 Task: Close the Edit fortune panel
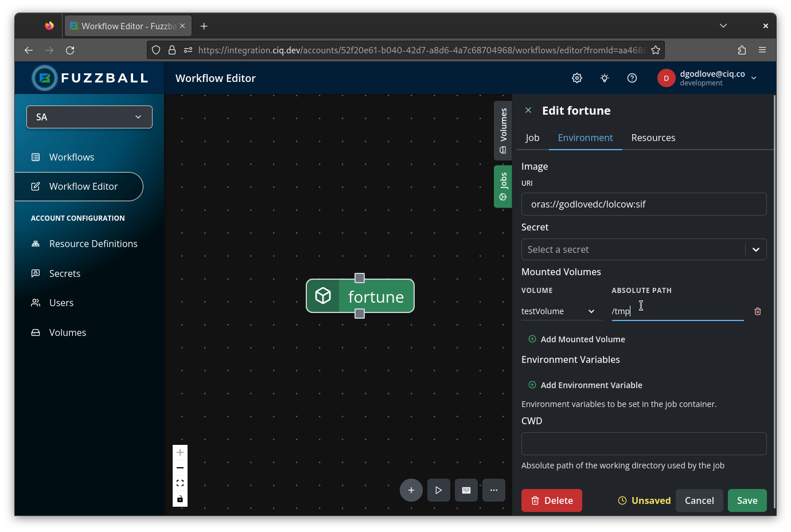[528, 110]
